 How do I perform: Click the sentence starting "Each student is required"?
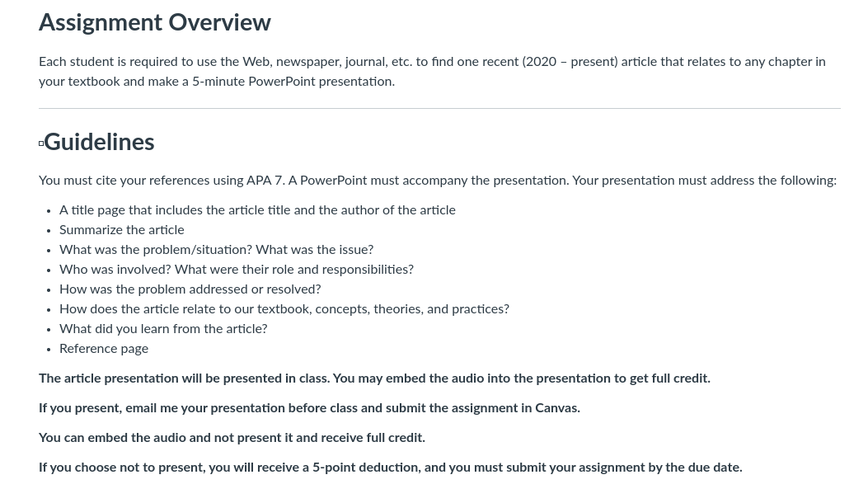(x=432, y=72)
